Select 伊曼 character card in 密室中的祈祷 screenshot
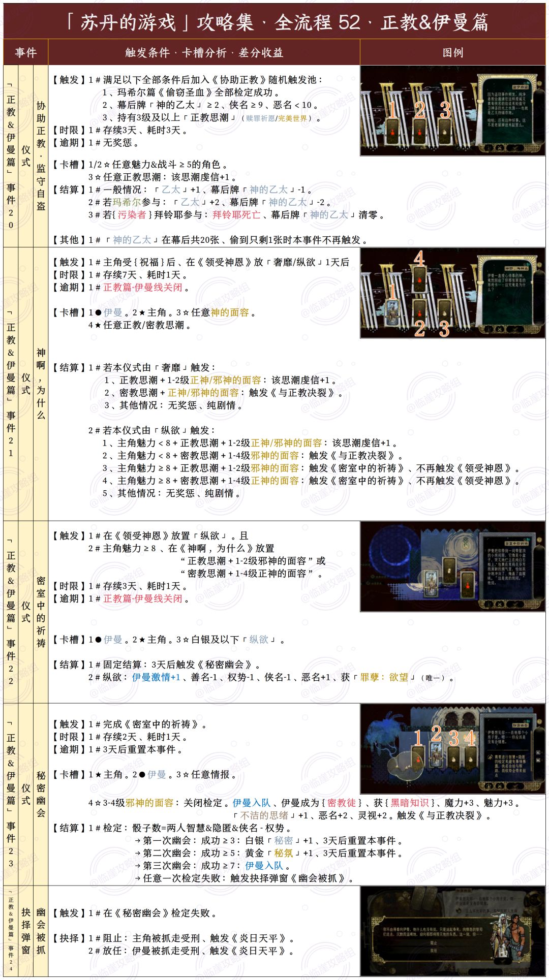 [x=431, y=584]
